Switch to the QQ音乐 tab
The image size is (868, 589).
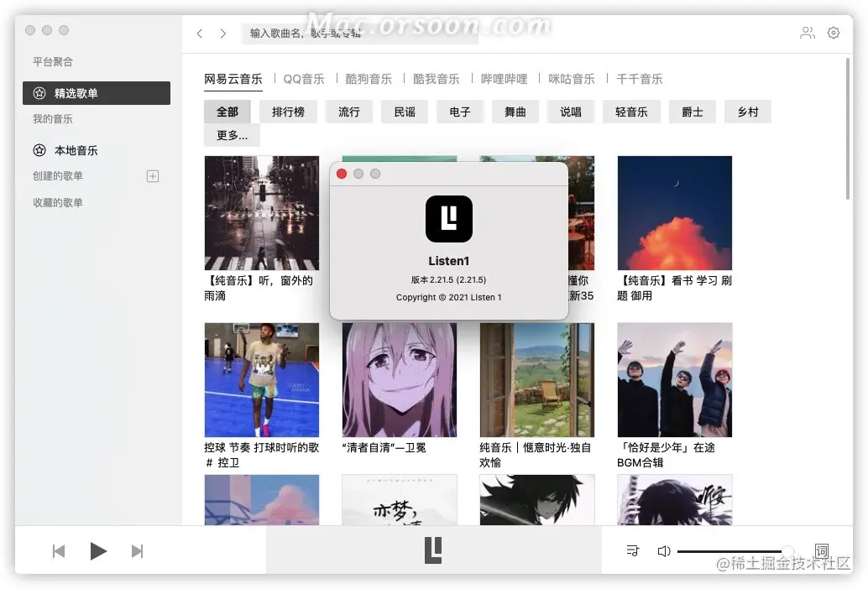[304, 79]
